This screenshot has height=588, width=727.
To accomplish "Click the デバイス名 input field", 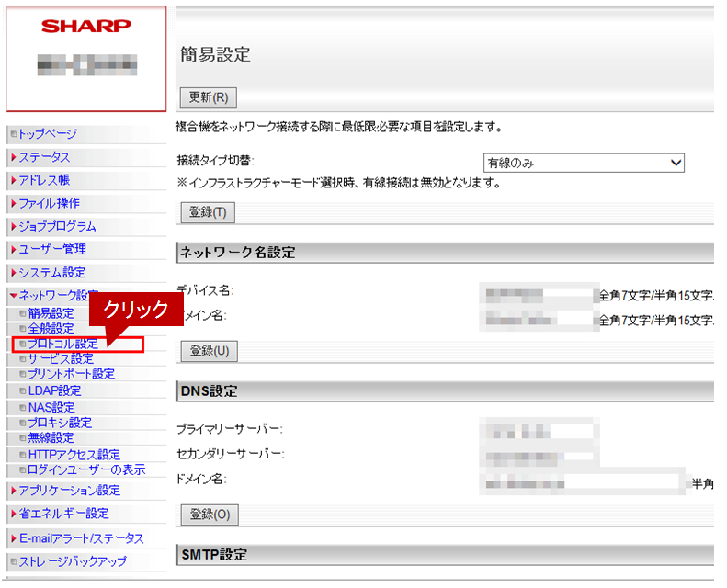I will coord(539,295).
